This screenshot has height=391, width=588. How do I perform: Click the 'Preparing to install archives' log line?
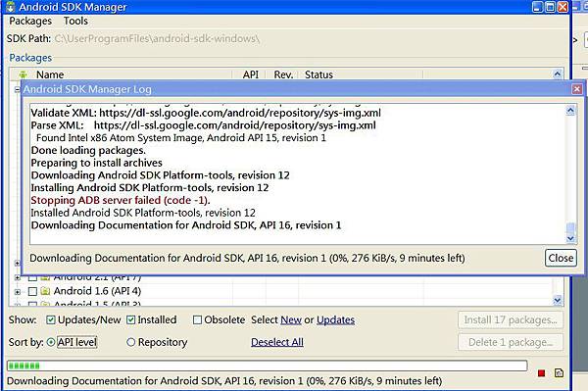96,163
